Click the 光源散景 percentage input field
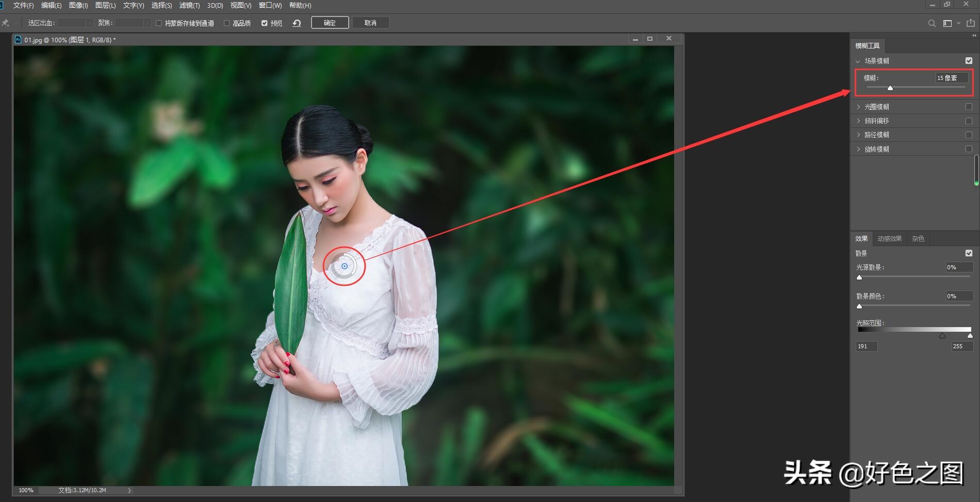Screen dimensions: 980x502 click(959, 267)
